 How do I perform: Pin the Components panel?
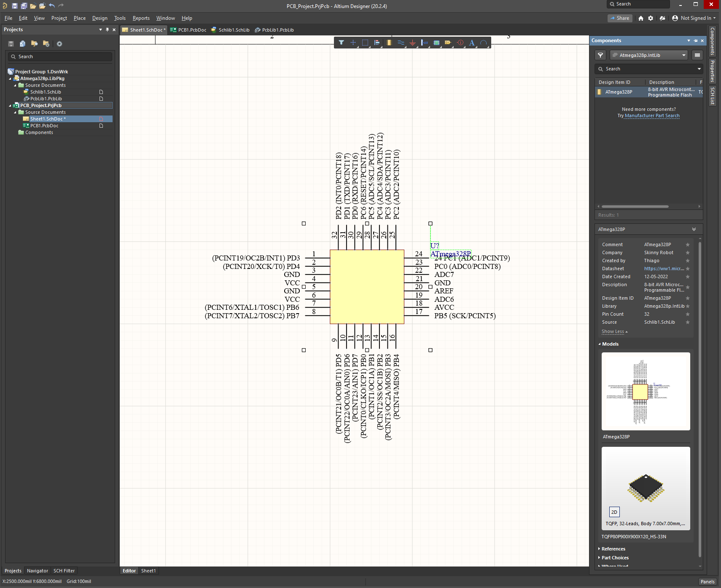[696, 41]
